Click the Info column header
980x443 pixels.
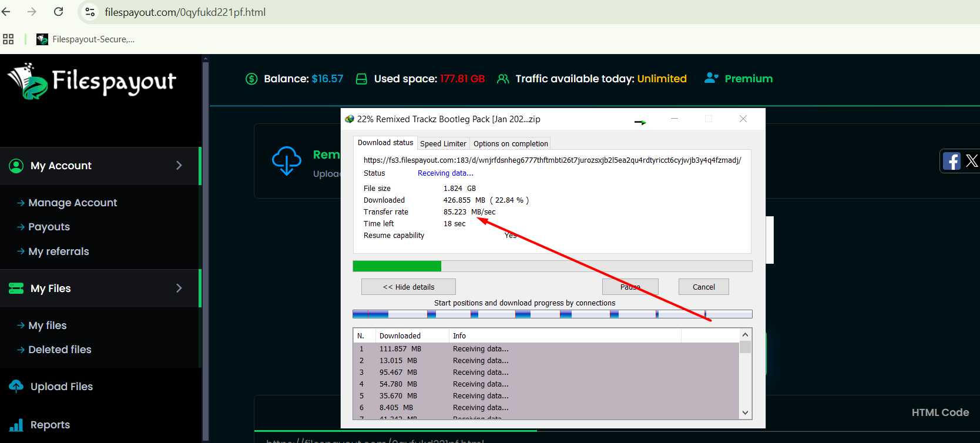tap(565, 336)
